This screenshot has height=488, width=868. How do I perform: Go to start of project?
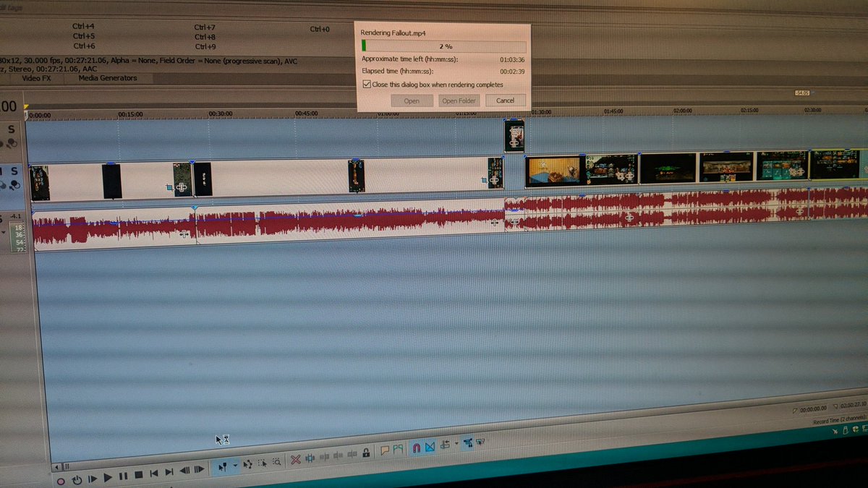coord(154,474)
